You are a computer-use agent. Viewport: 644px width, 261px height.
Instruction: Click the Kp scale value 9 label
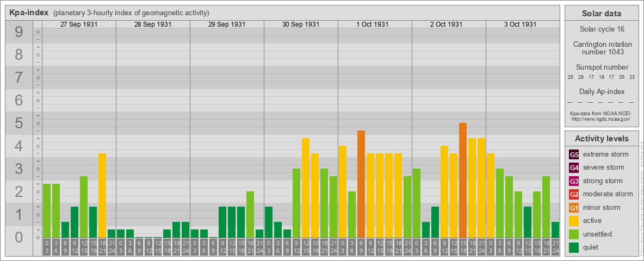click(19, 32)
